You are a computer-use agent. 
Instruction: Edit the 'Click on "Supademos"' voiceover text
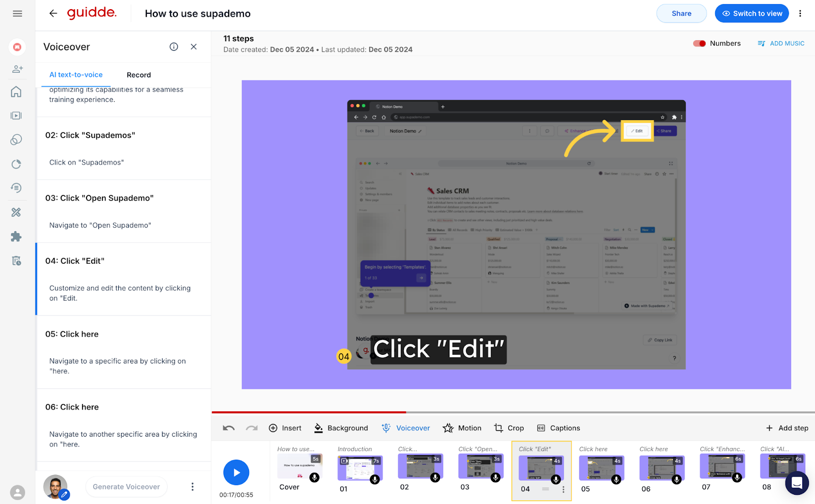click(87, 162)
